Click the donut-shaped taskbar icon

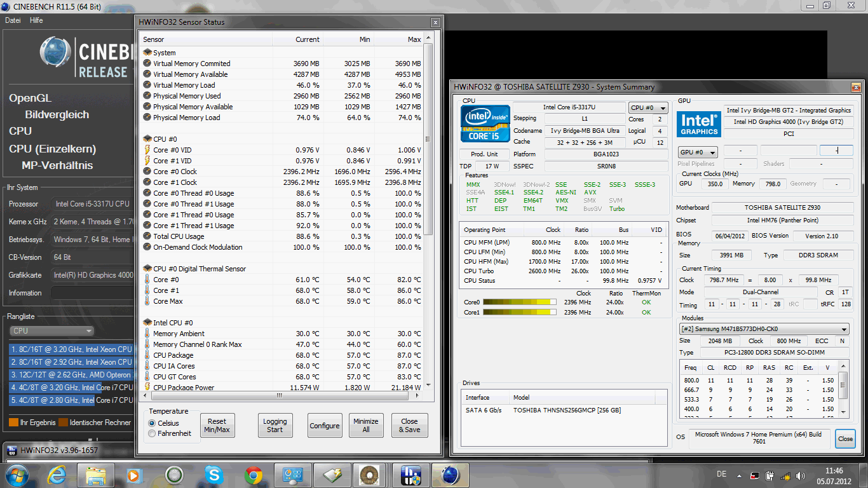coord(370,475)
